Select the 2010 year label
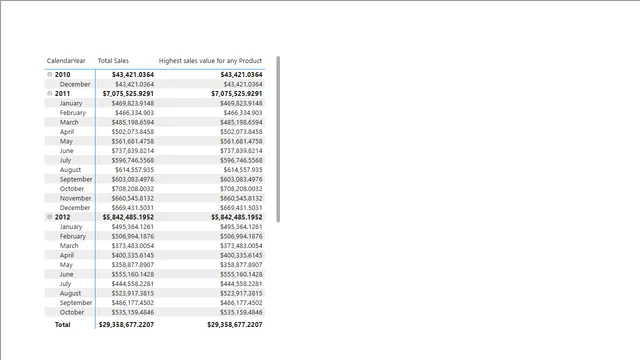Viewport: 640px width, 360px height. (62, 75)
